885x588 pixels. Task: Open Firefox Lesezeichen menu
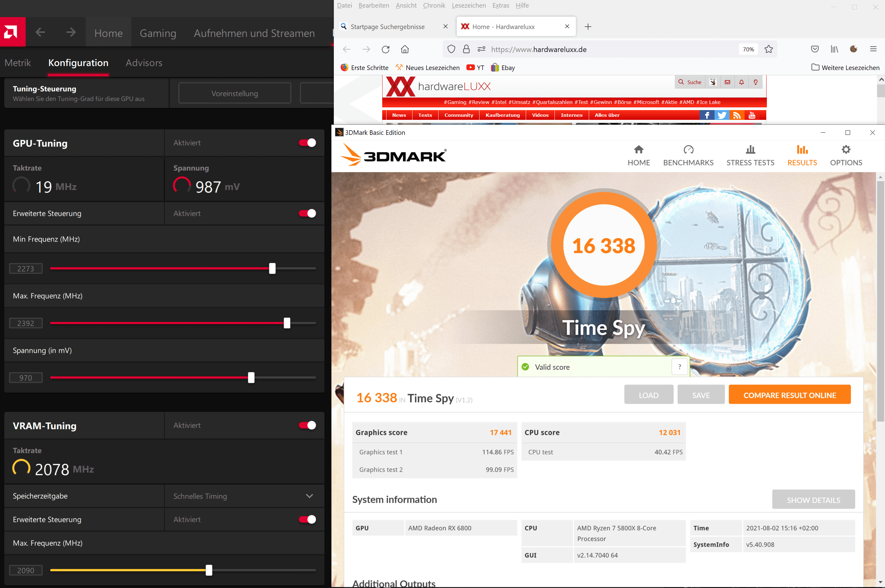coord(469,5)
